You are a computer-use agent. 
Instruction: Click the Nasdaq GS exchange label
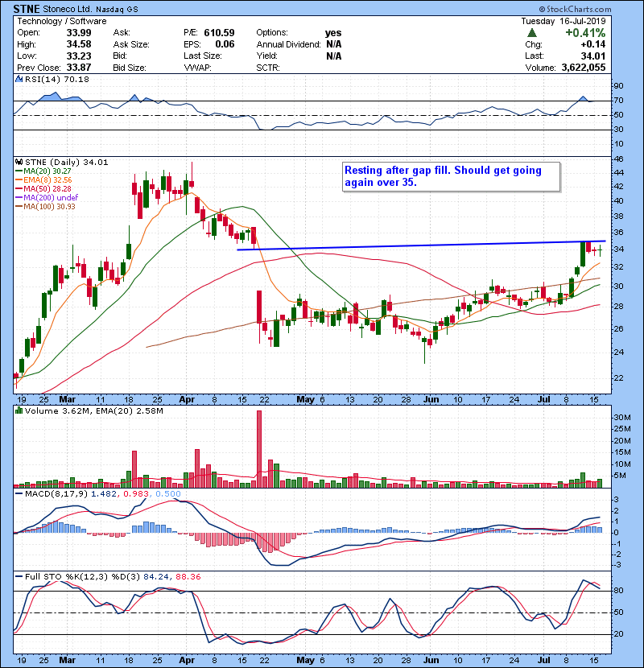(x=117, y=10)
